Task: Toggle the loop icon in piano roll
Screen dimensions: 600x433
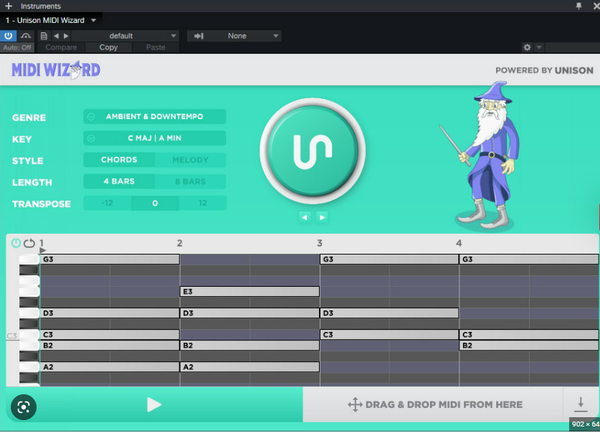Action: [x=29, y=243]
